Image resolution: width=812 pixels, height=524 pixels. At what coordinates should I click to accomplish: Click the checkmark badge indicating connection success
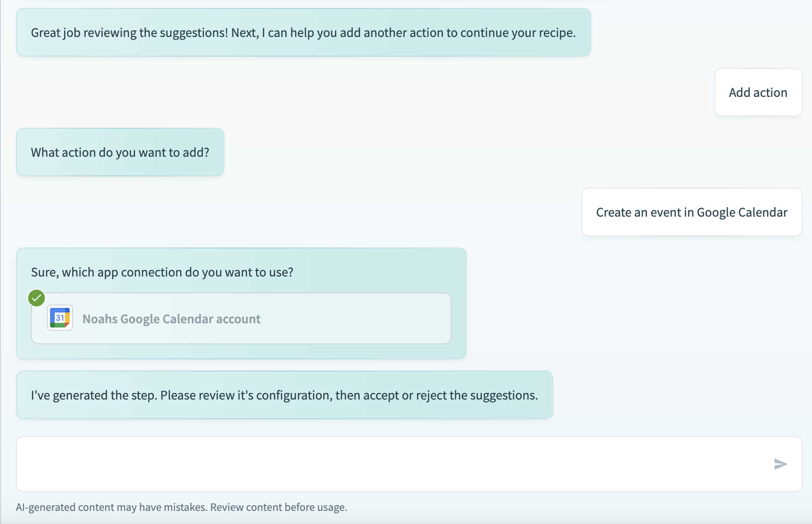pos(36,298)
